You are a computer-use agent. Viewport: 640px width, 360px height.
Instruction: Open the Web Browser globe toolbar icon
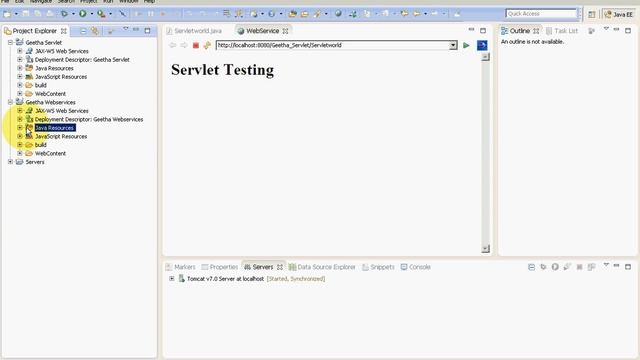tap(338, 13)
